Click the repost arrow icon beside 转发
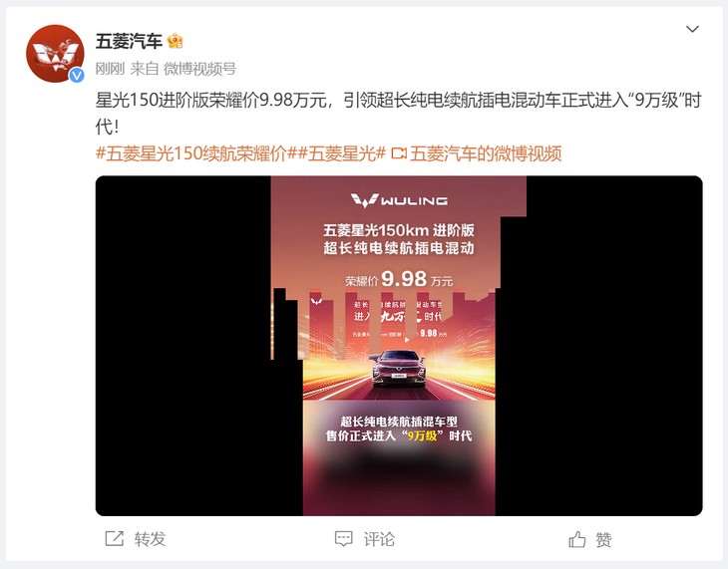This screenshot has width=728, height=569. [x=115, y=539]
